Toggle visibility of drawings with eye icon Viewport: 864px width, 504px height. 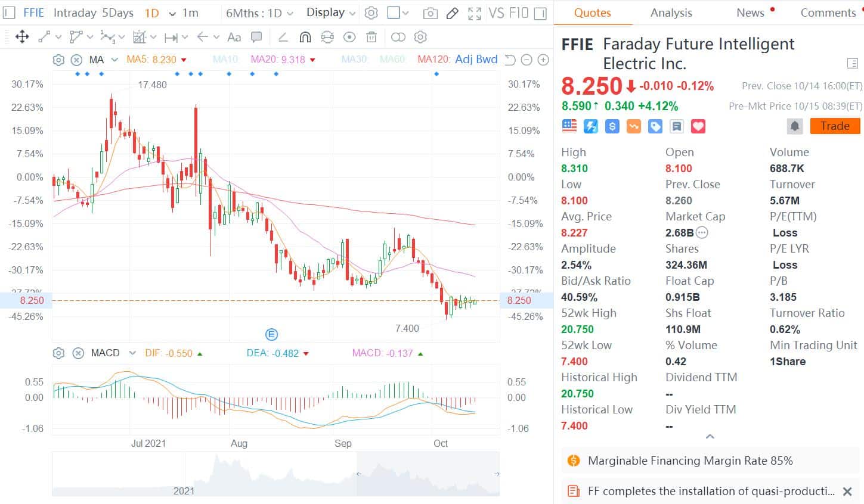(x=349, y=38)
